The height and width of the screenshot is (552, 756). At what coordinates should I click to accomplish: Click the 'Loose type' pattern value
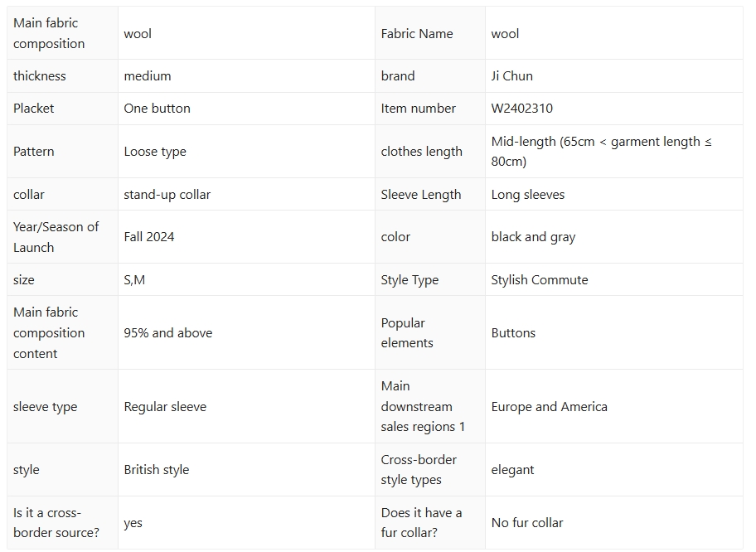tap(155, 152)
